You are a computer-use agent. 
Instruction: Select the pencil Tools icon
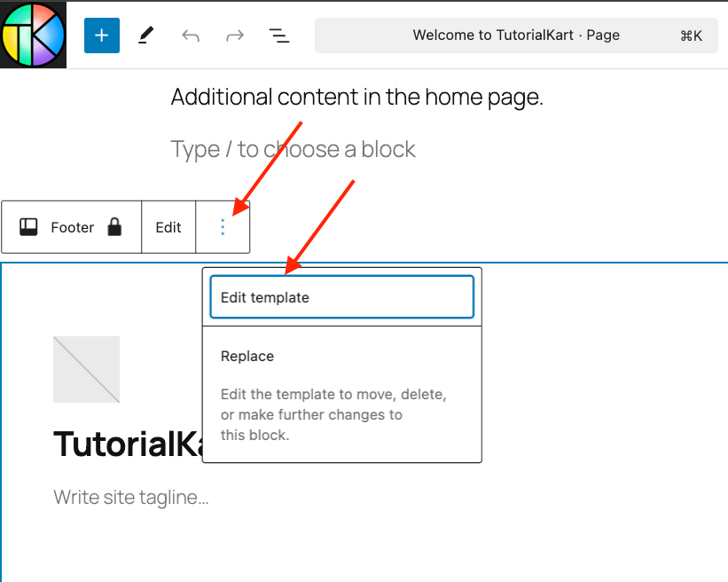145,35
